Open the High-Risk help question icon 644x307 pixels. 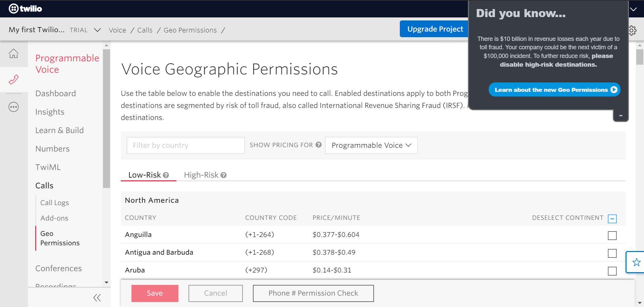[223, 175]
